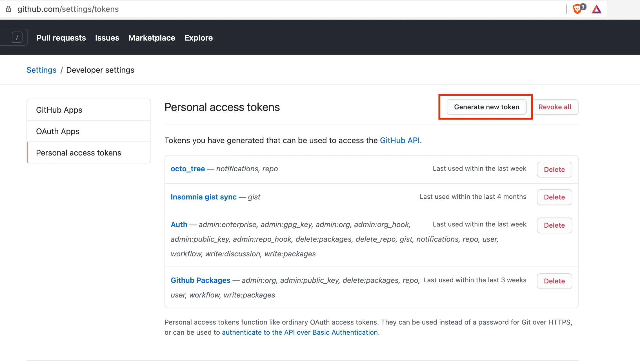Click the address bar URL text
The height and width of the screenshot is (364, 640).
pos(68,9)
